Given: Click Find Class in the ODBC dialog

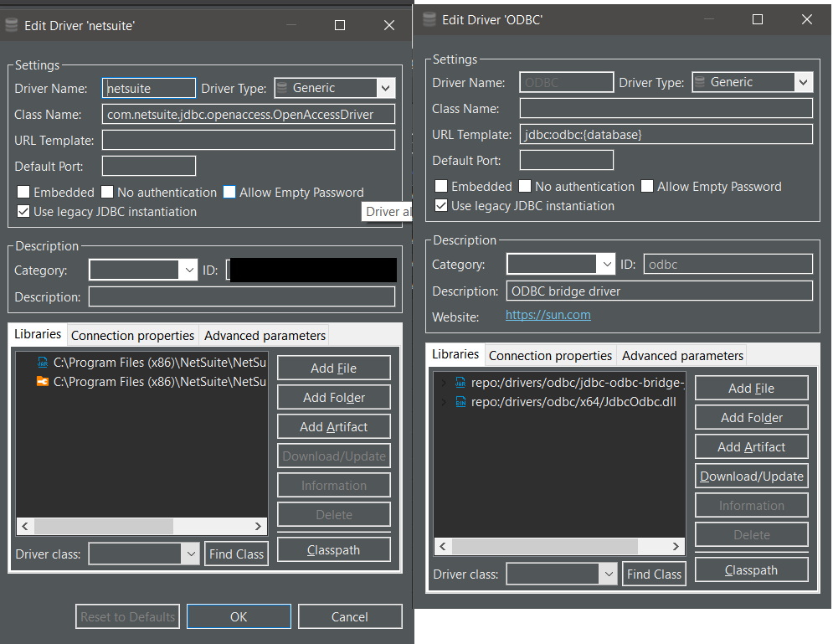Looking at the screenshot, I should click(x=654, y=574).
